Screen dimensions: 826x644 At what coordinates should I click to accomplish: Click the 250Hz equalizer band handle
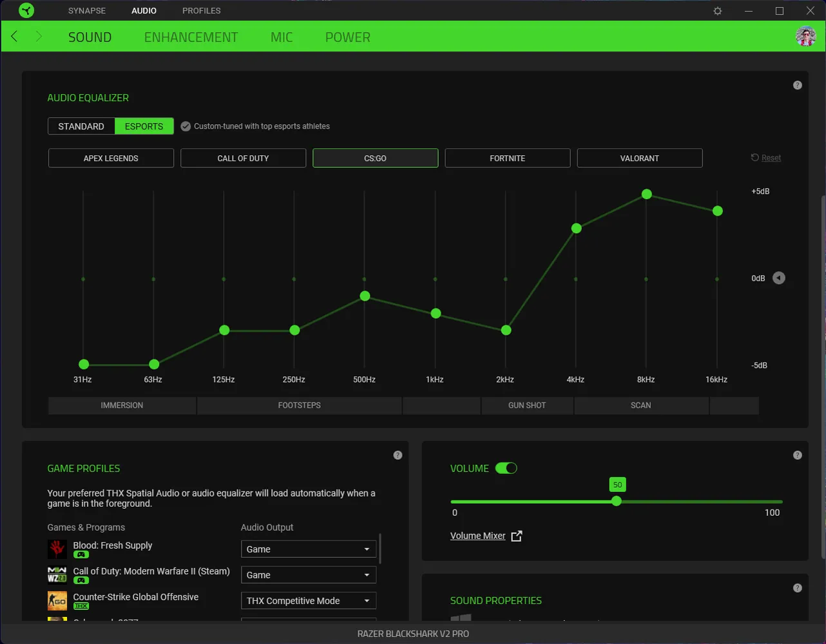click(x=294, y=330)
